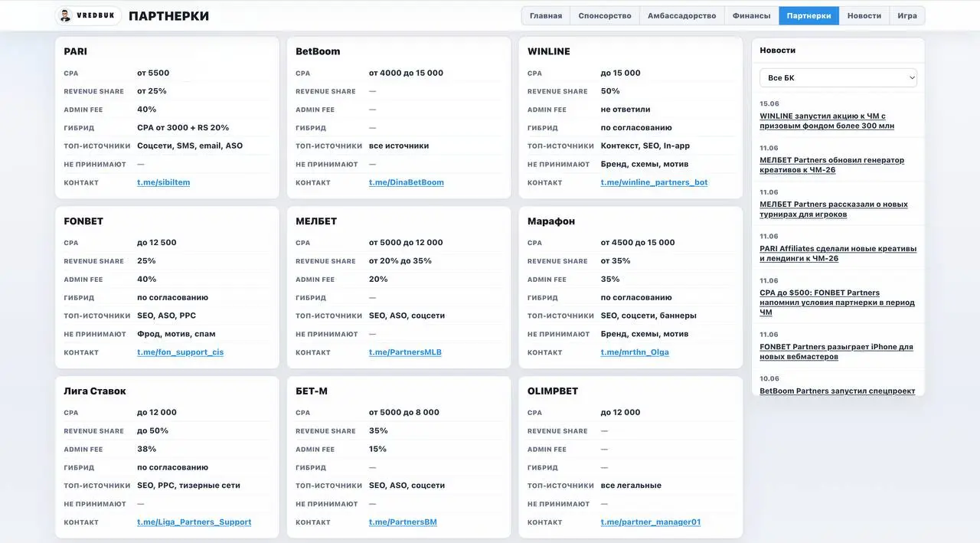The width and height of the screenshot is (980, 543).
Task: Click FONBET CPA до 12 500
Action: click(x=157, y=243)
